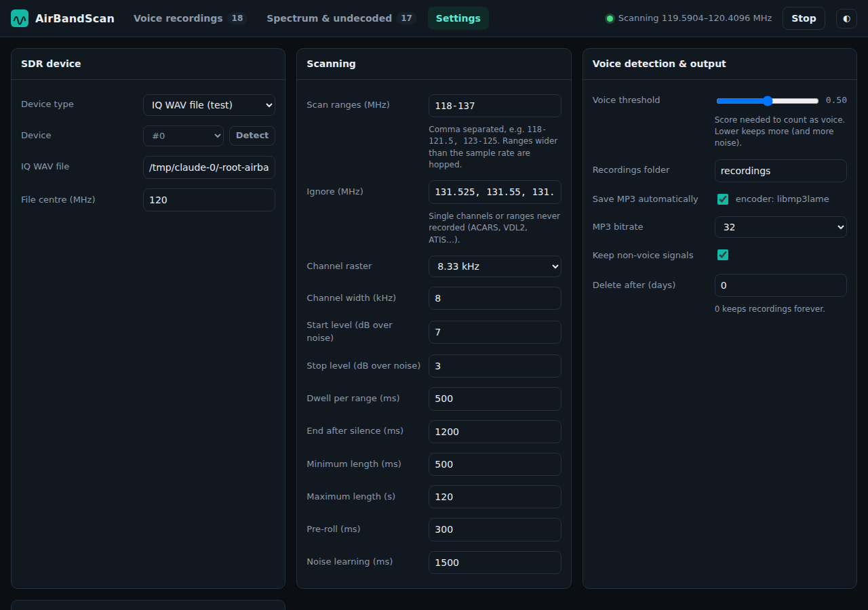Screen dimensions: 868x610
Task: Click the '0 keeps recordings forever.' hint
Action: point(770,309)
